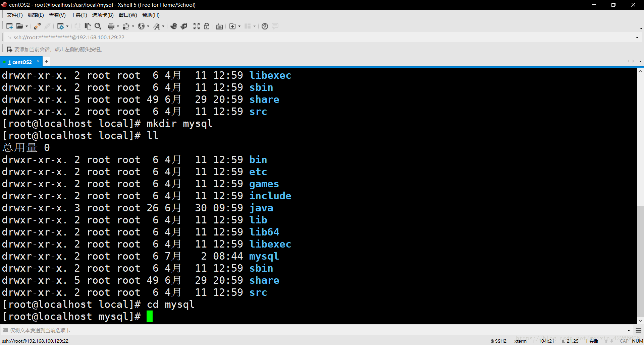644x345 pixels.
Task: Open the 选项卡(B) menu
Action: click(103, 15)
